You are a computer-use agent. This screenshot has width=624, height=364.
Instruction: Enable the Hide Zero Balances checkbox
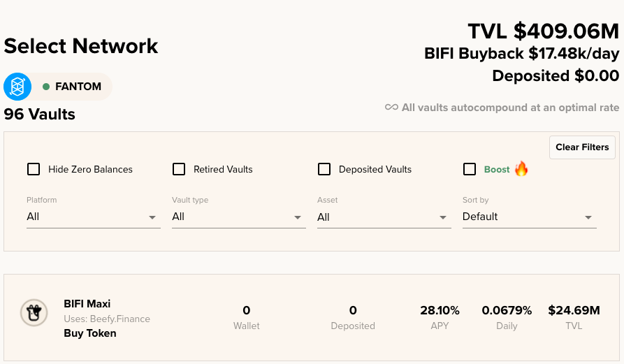[x=34, y=169]
